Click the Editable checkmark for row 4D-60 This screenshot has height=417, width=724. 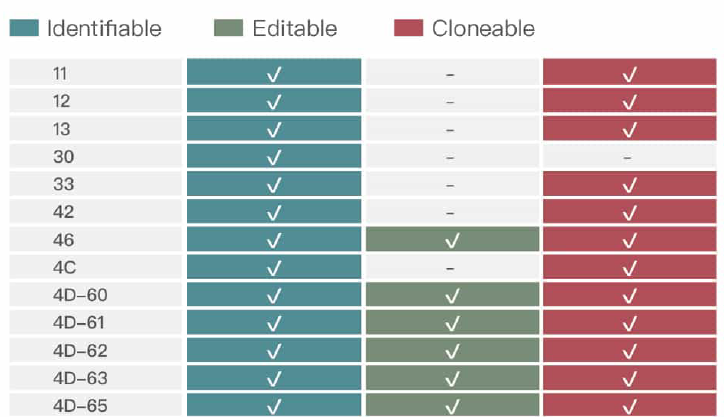[452, 296]
